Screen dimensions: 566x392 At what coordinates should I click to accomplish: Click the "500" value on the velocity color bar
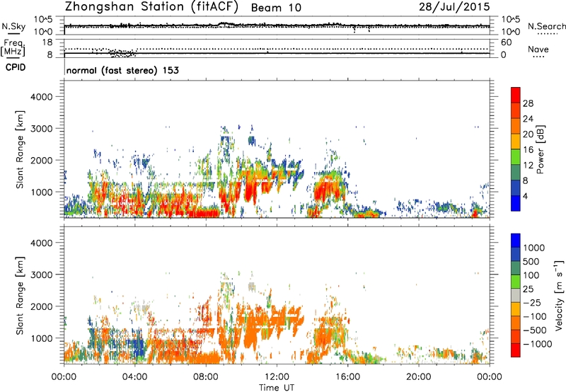tap(531, 262)
